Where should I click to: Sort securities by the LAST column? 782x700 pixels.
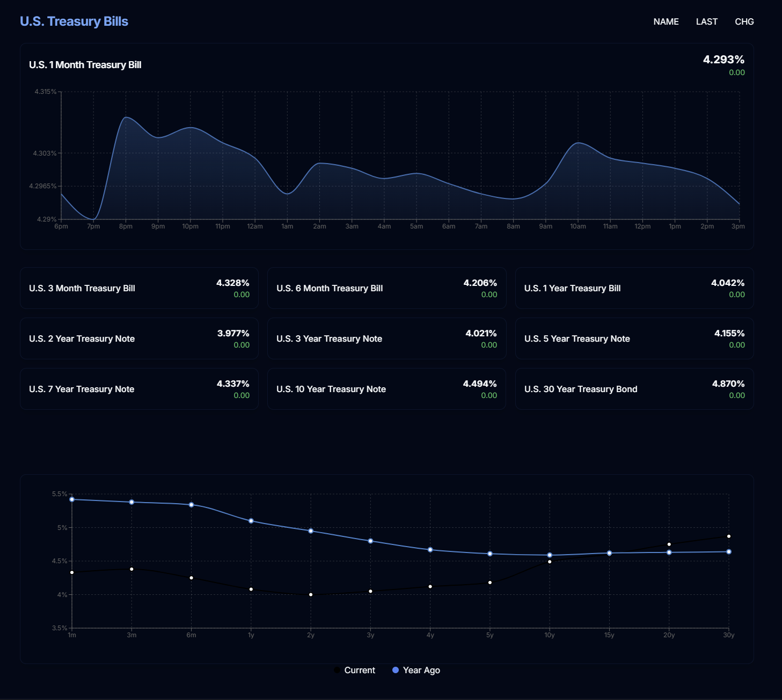tap(706, 21)
